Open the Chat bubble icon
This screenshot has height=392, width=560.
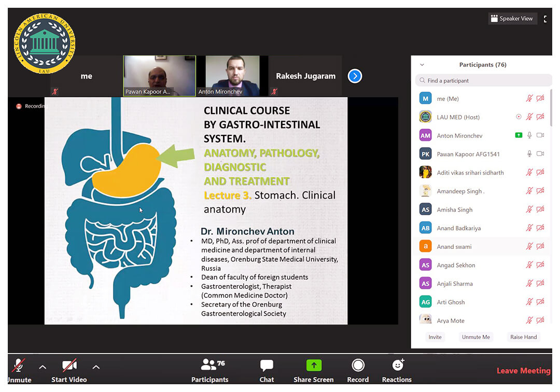267,365
